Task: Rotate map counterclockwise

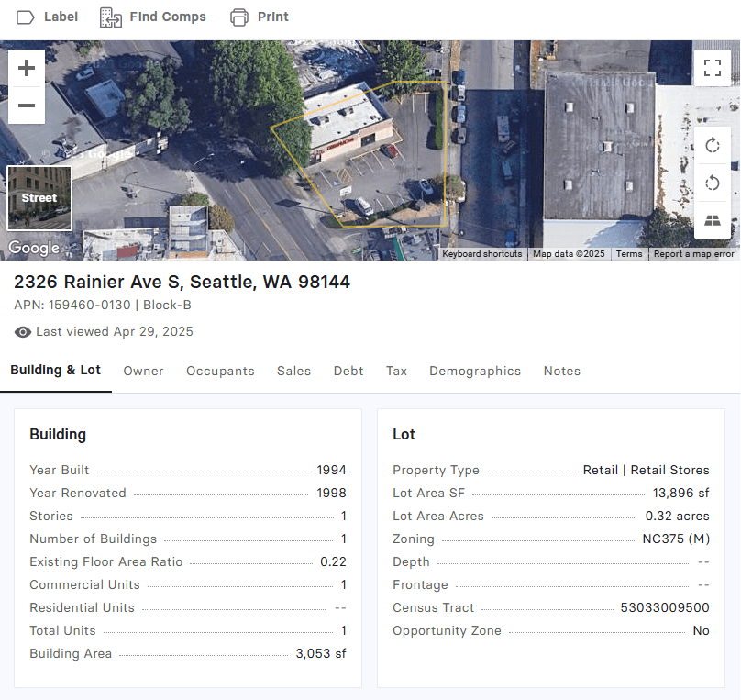Action: click(712, 183)
